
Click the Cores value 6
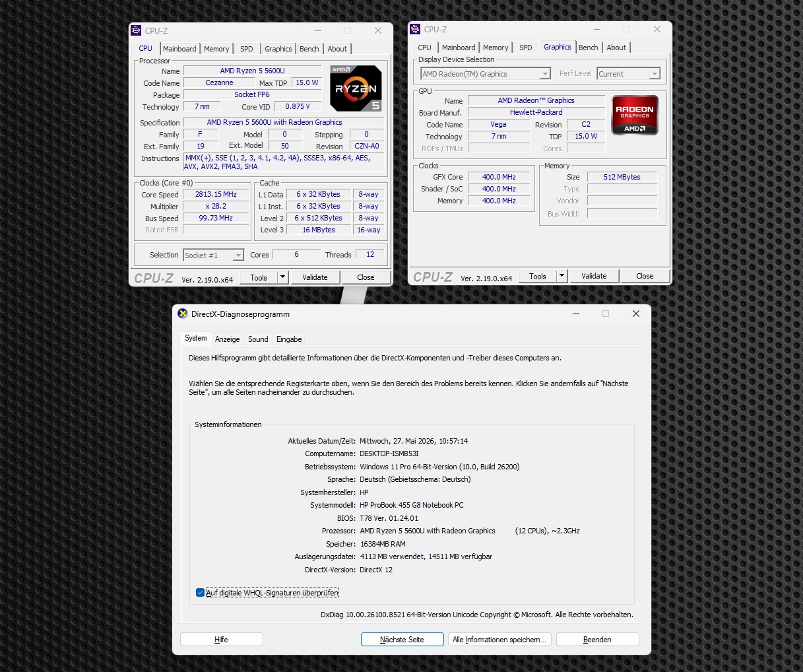(x=296, y=254)
